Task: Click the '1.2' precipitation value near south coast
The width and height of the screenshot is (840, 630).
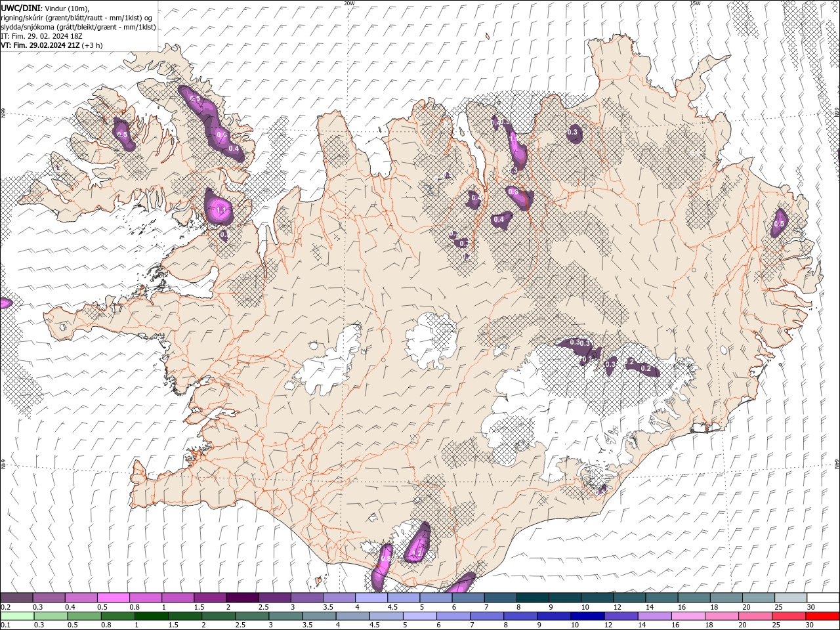Action: point(416,554)
